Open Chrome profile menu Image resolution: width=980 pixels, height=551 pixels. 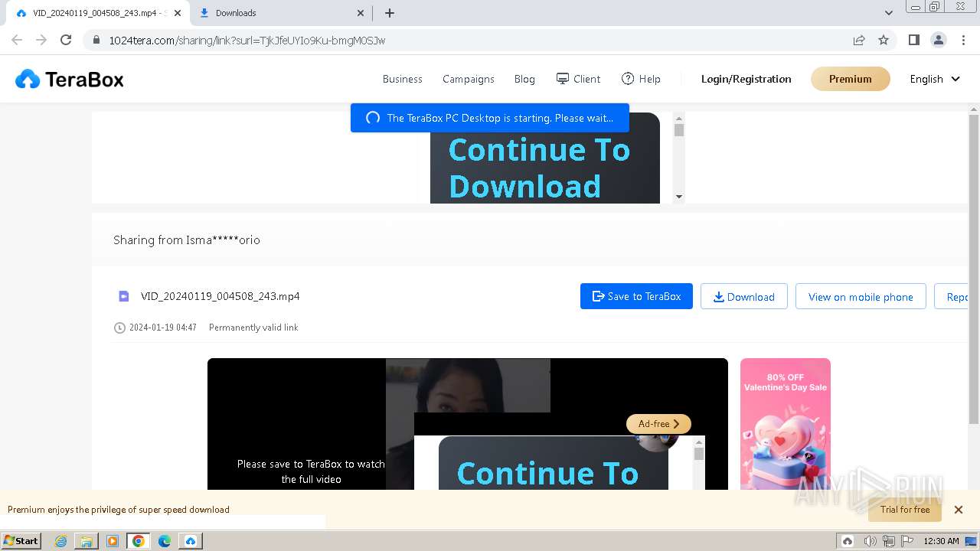[x=938, y=40]
